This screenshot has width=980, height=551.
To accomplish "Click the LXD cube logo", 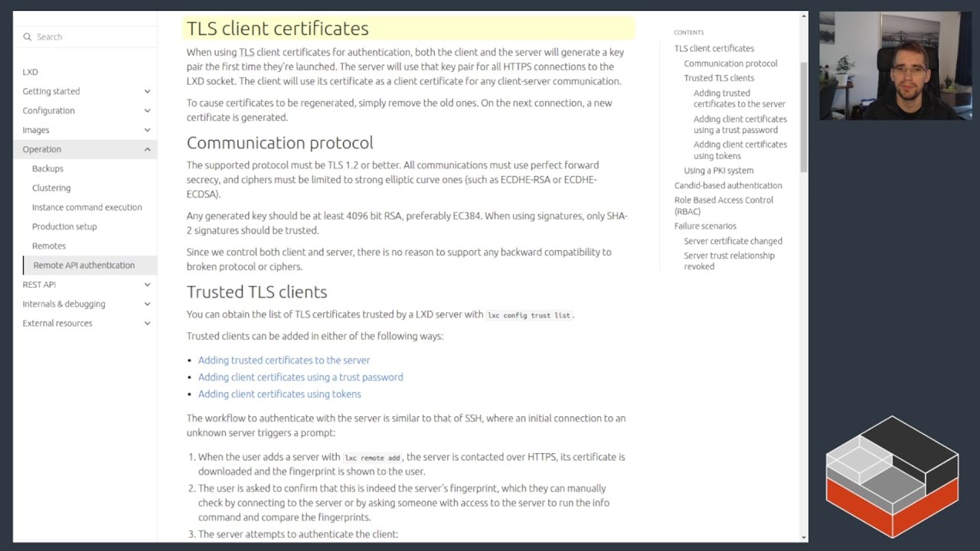I will 892,476.
